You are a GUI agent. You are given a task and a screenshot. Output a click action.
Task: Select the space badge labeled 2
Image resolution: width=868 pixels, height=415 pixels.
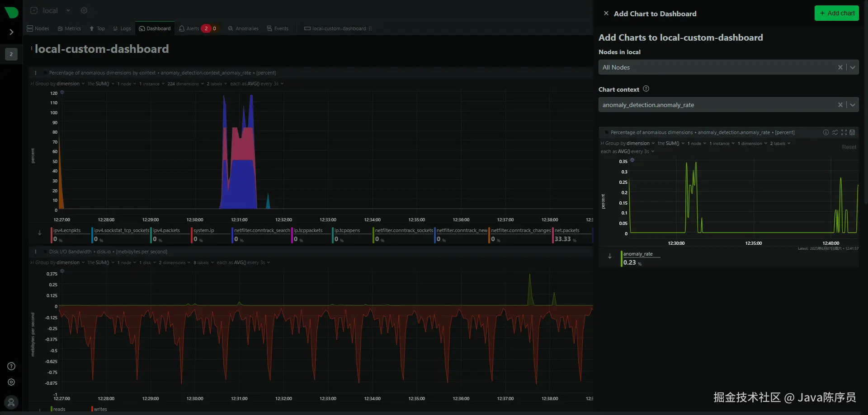tap(11, 54)
